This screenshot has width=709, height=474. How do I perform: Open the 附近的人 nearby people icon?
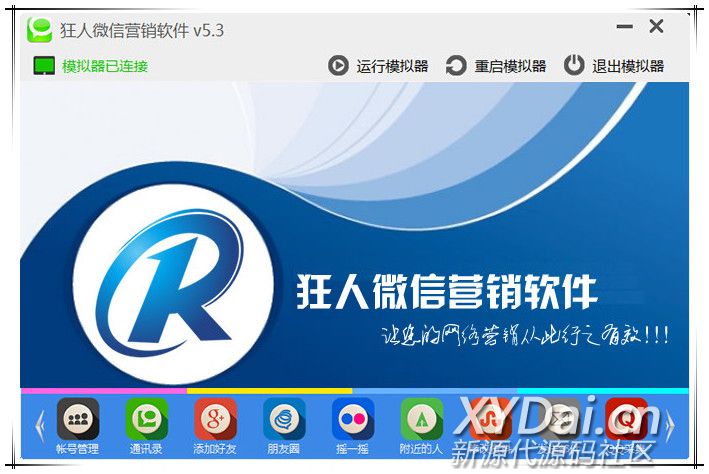(x=422, y=419)
